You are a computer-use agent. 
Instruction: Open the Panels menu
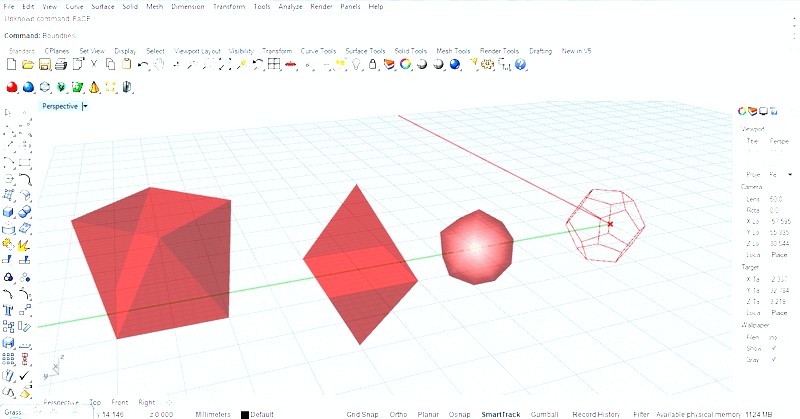click(350, 7)
